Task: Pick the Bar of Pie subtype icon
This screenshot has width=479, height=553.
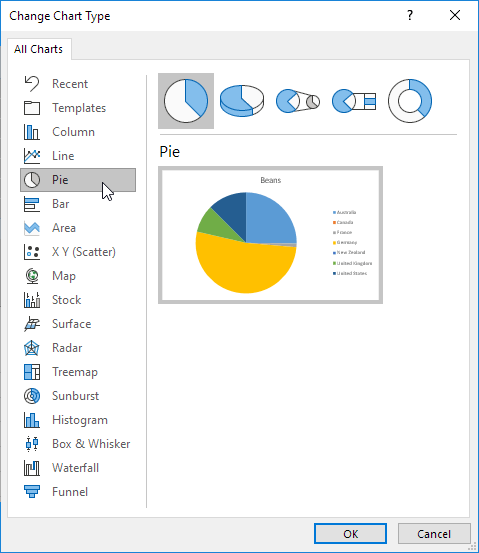Action: click(354, 101)
